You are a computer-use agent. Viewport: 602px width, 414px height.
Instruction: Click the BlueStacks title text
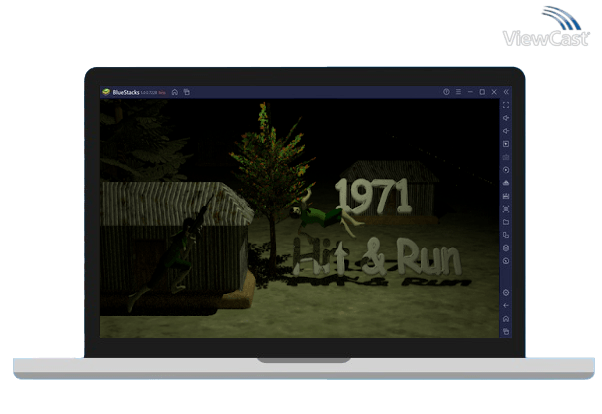pos(126,92)
